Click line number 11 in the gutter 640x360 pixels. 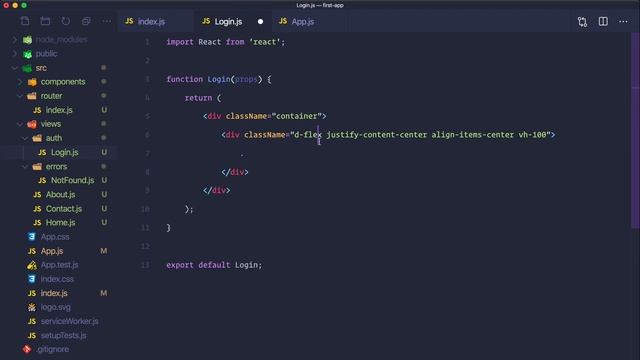pos(145,228)
